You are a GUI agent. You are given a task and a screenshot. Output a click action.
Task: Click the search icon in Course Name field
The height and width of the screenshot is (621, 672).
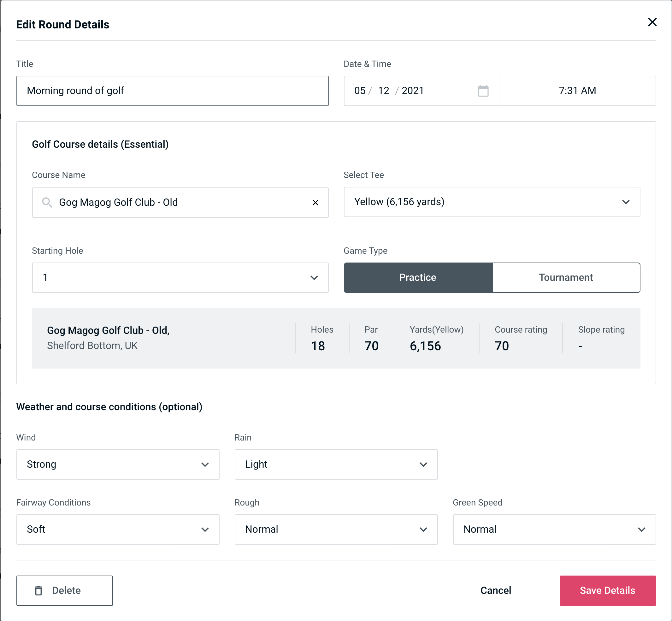click(x=47, y=202)
